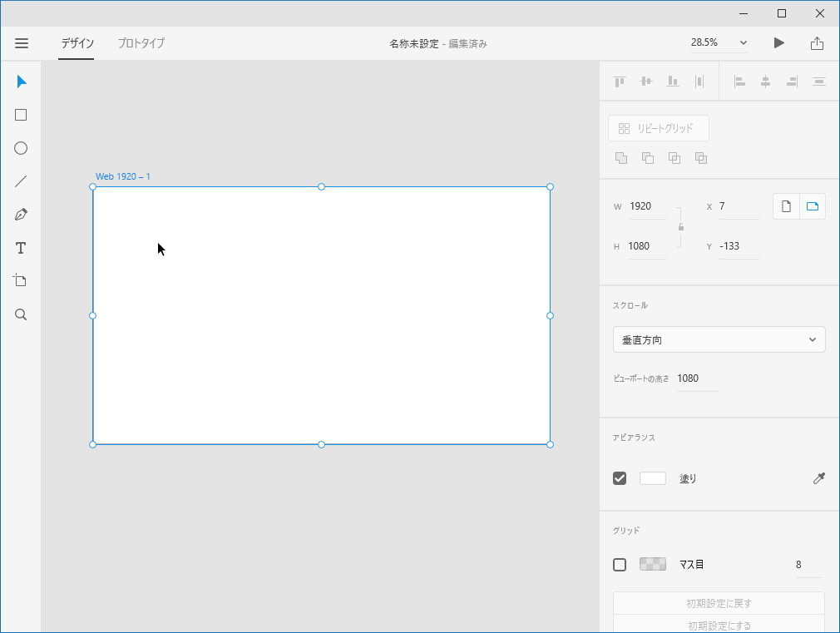Select the Text tool

[x=20, y=248]
